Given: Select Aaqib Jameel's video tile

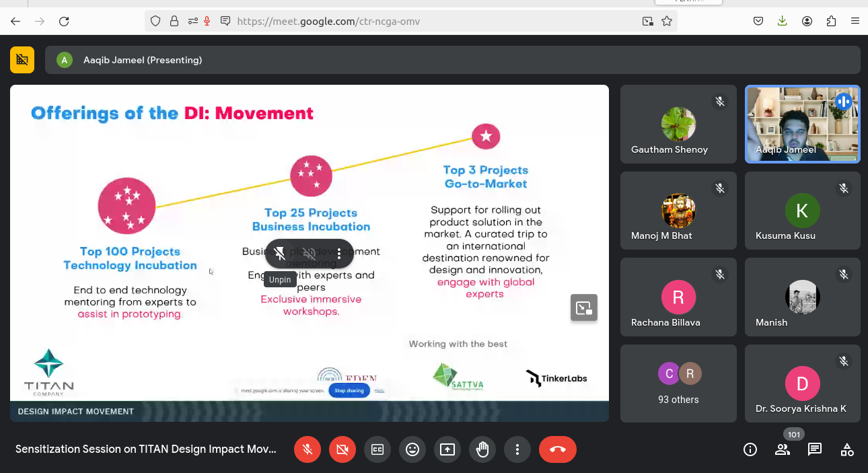Looking at the screenshot, I should (802, 124).
